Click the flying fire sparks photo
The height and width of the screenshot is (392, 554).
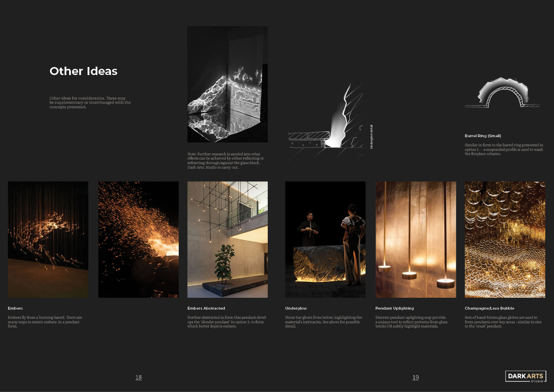(x=138, y=239)
